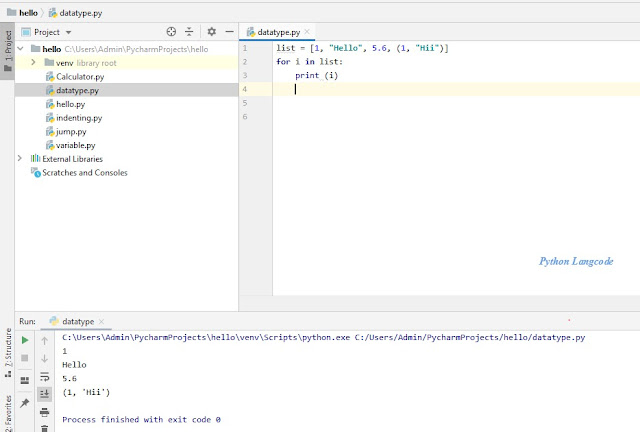Click the print (i) code line

(x=316, y=76)
